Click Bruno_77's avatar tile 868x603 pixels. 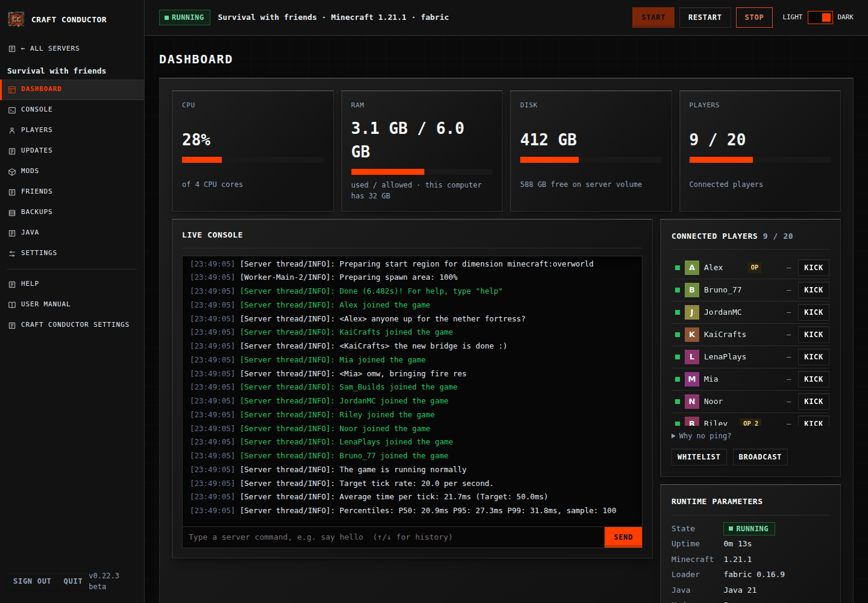pos(692,290)
